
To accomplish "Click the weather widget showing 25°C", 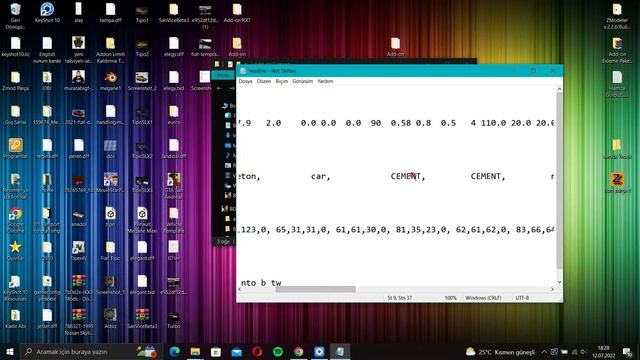I will 500,352.
